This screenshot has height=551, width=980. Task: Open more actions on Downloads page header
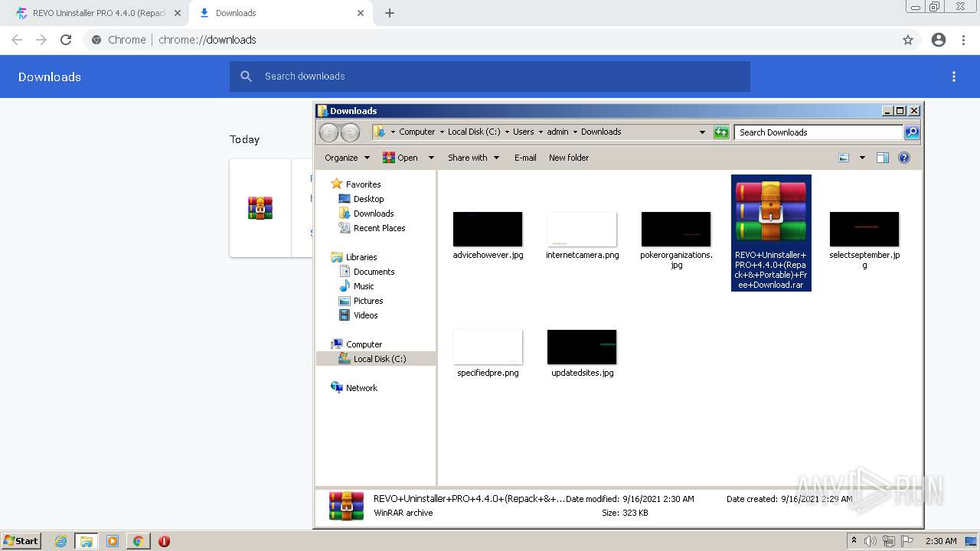point(954,77)
